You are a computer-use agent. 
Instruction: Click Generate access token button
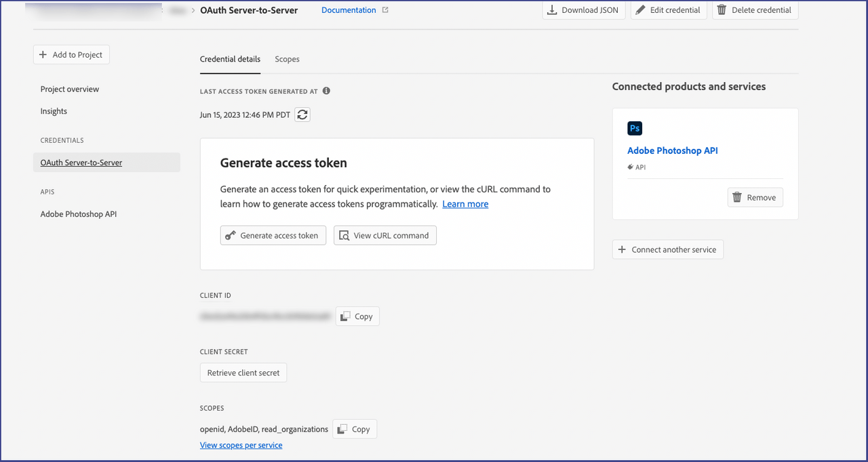tap(273, 235)
